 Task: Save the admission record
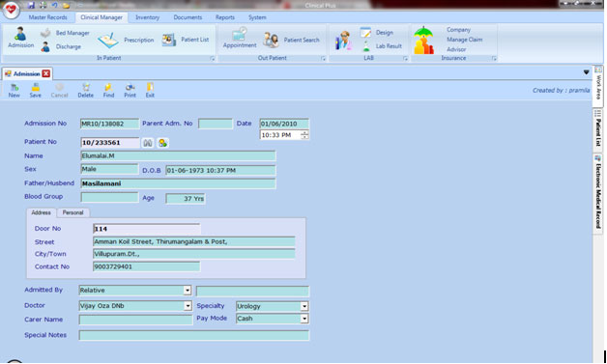pos(35,91)
